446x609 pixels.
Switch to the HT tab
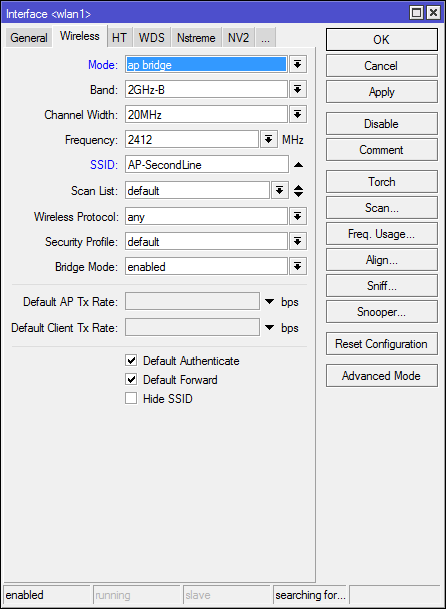[120, 38]
